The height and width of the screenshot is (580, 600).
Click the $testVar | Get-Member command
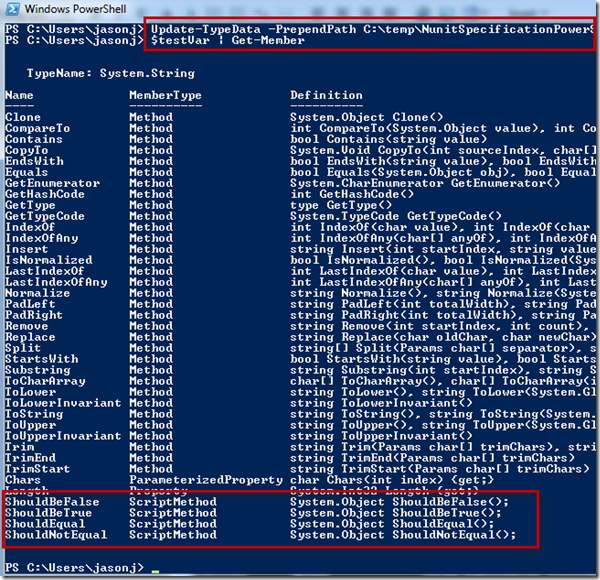[x=228, y=40]
